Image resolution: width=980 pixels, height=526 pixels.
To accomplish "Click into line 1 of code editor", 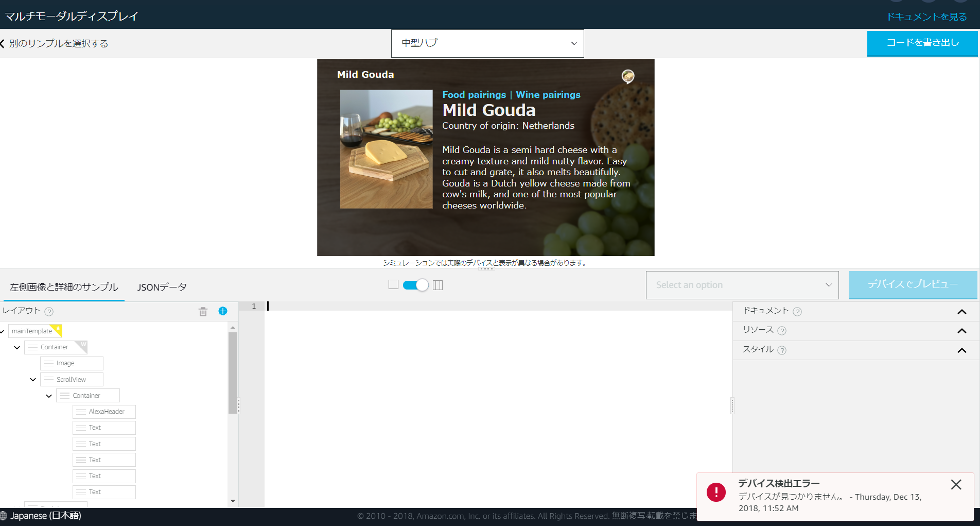I will coord(498,306).
